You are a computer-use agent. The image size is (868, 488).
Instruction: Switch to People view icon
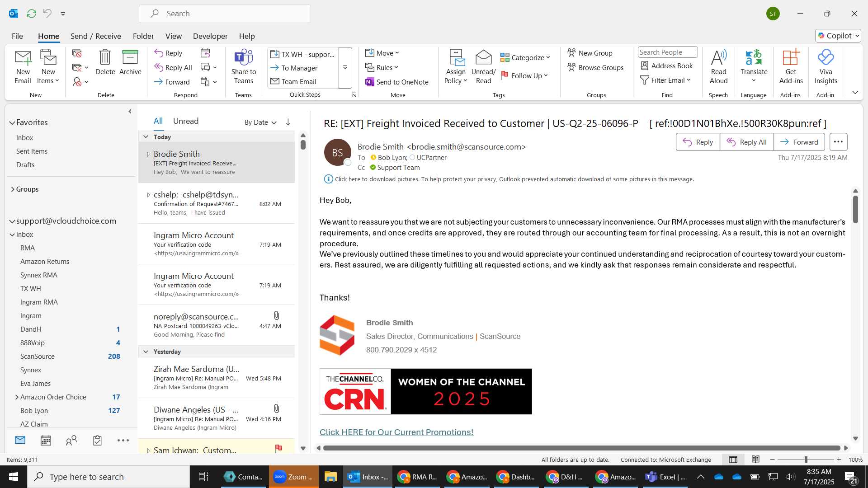(71, 440)
